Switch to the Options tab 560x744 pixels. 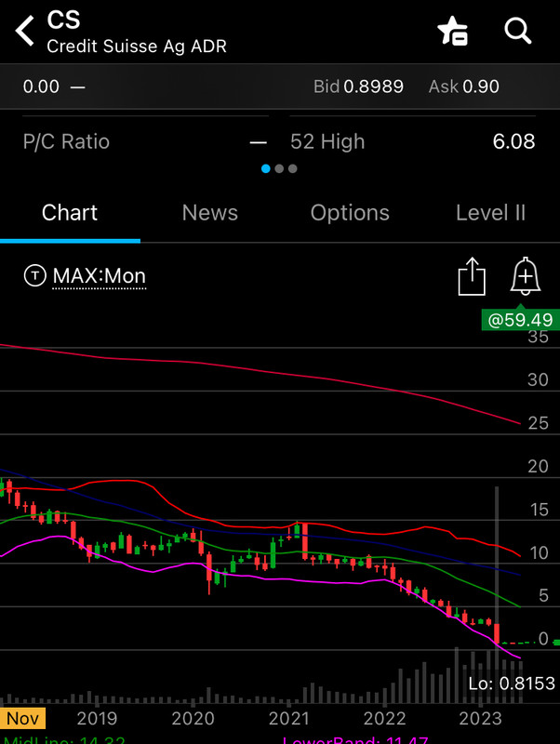350,213
